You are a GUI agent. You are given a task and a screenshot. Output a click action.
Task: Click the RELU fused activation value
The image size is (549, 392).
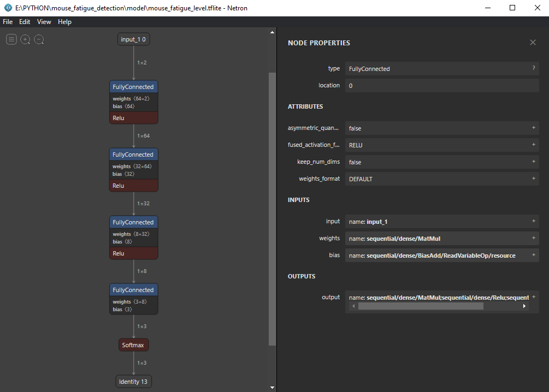point(356,145)
